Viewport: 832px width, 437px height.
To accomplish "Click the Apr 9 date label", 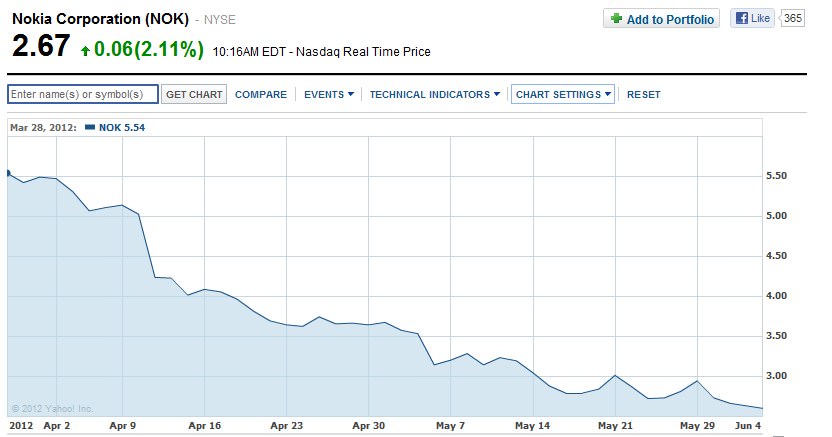I will (123, 425).
